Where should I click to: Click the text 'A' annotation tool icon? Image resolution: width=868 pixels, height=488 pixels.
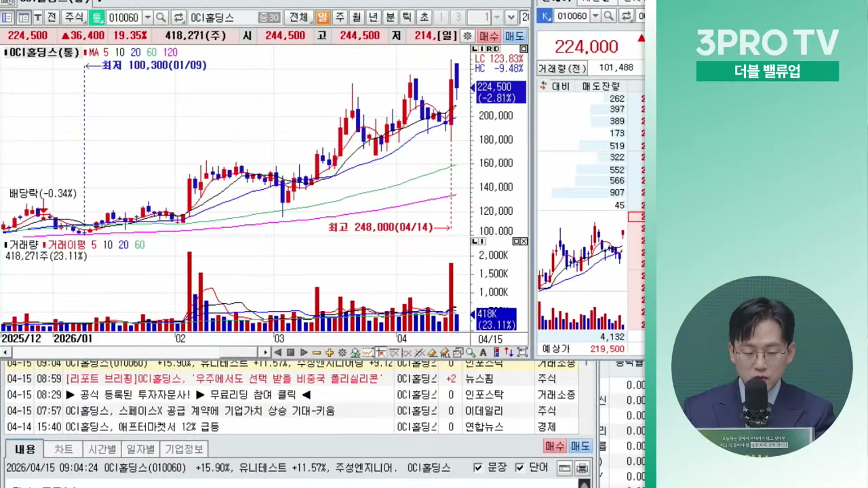(483, 352)
